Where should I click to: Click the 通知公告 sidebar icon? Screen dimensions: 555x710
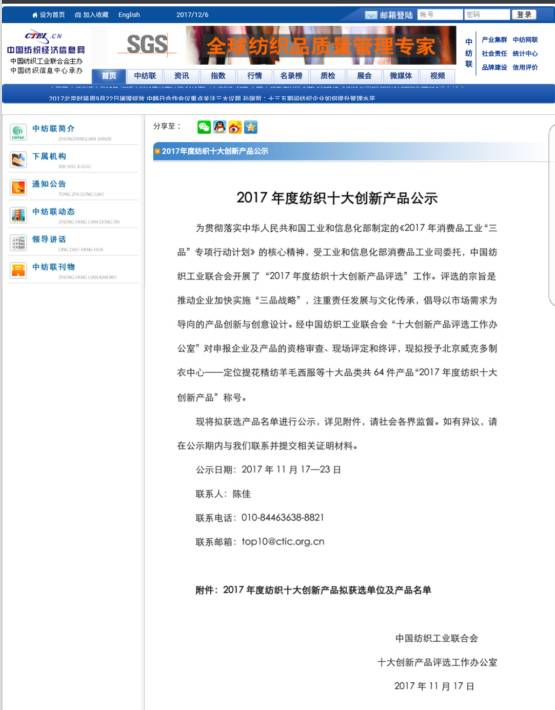[18, 187]
